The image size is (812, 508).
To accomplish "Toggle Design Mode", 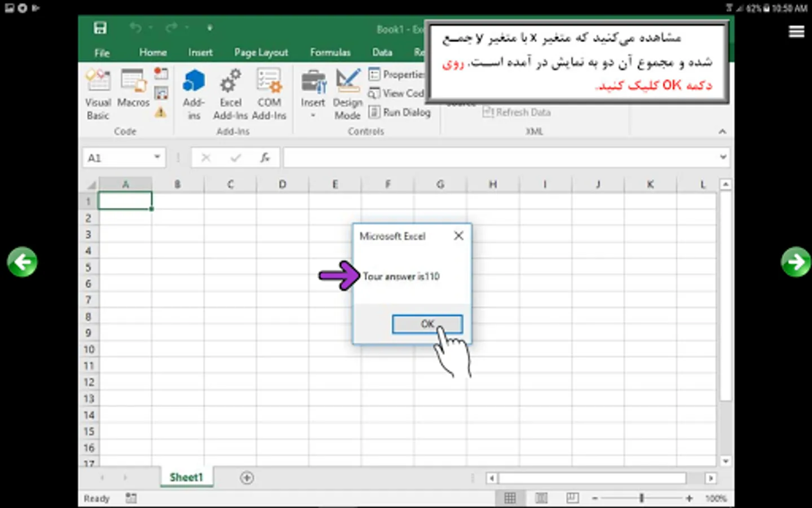I will pyautogui.click(x=347, y=94).
